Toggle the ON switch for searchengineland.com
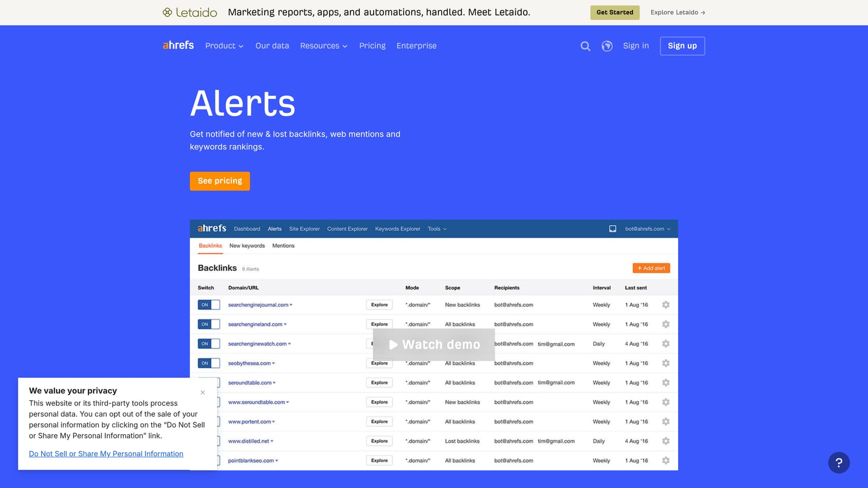This screenshot has width=868, height=488. [x=209, y=324]
